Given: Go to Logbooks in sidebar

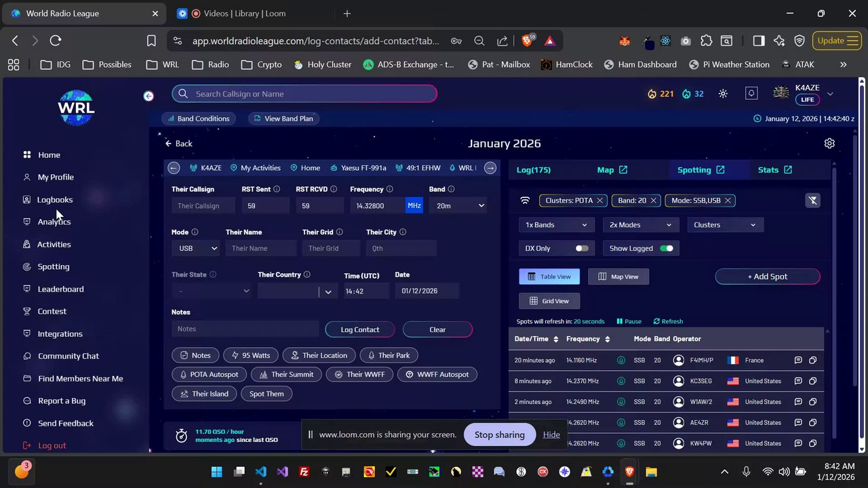Looking at the screenshot, I should pyautogui.click(x=55, y=199).
